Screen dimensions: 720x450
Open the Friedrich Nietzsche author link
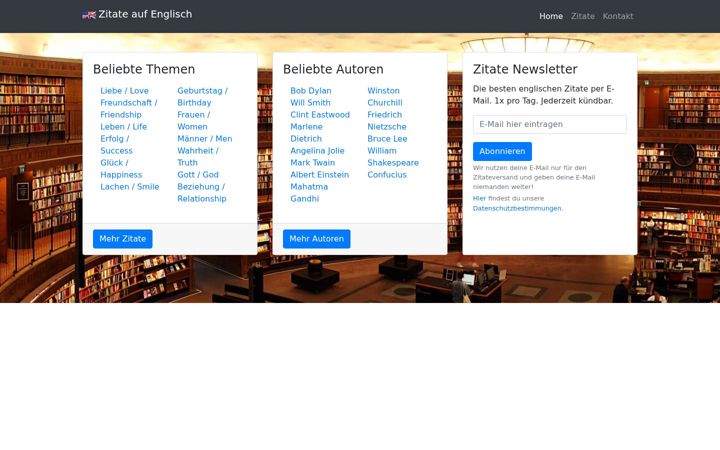click(x=387, y=121)
